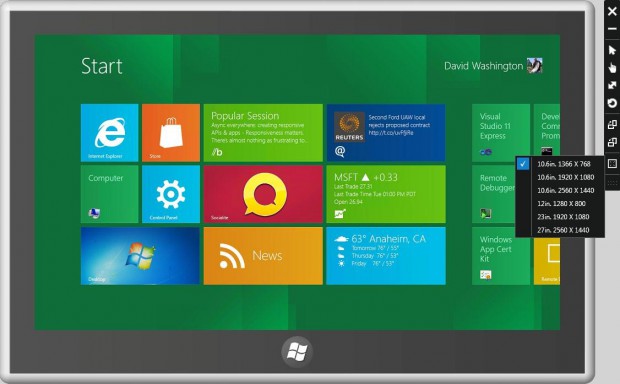
Task: Choose 10.6in. 1366 X 768 resolution
Action: click(x=560, y=164)
